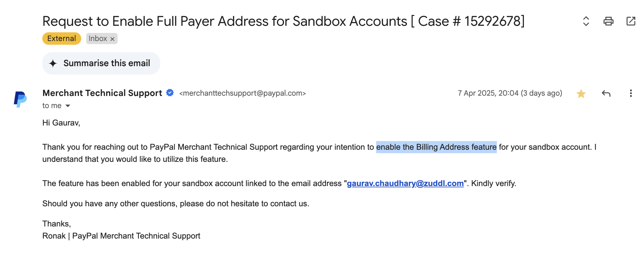This screenshot has height=274, width=644.
Task: Click the Summarise this email button
Action: [101, 63]
